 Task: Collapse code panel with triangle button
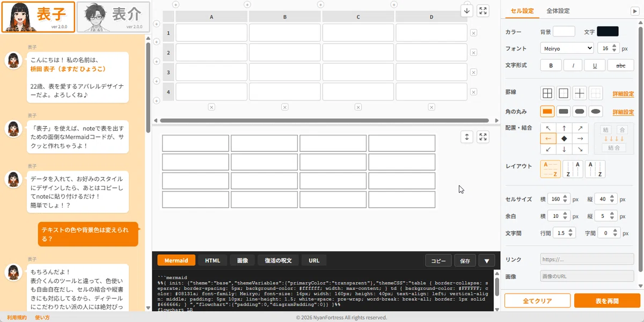[487, 261]
